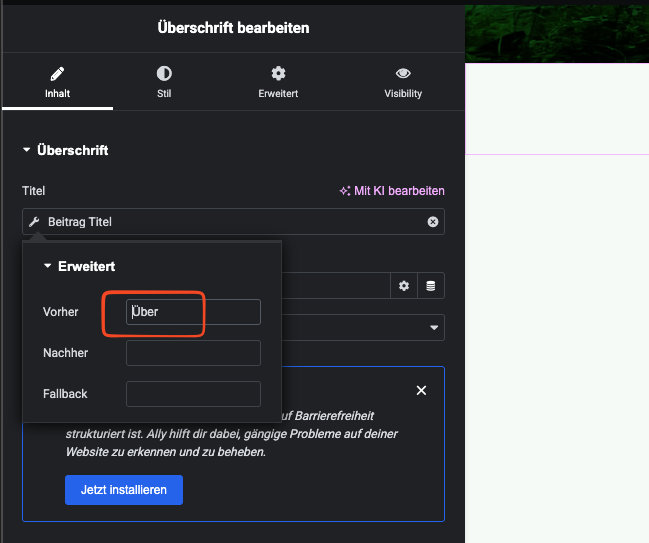Collapse the Erweitert popup section arrow

pyautogui.click(x=47, y=267)
